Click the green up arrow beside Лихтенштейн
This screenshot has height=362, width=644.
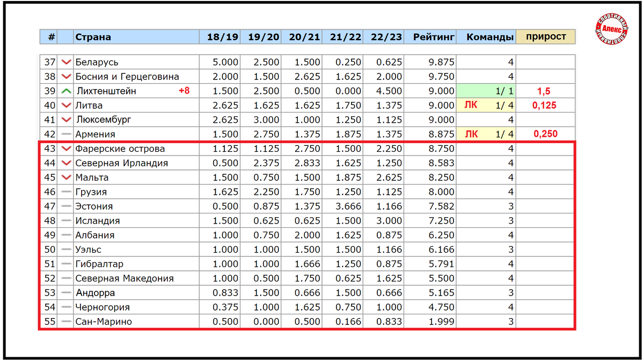67,91
